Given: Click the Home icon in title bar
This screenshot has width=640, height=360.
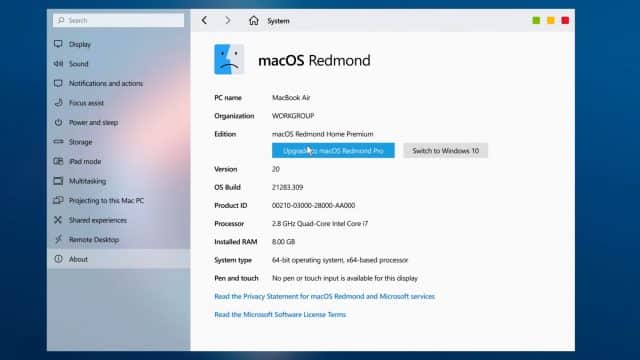Looking at the screenshot, I should click(x=253, y=20).
